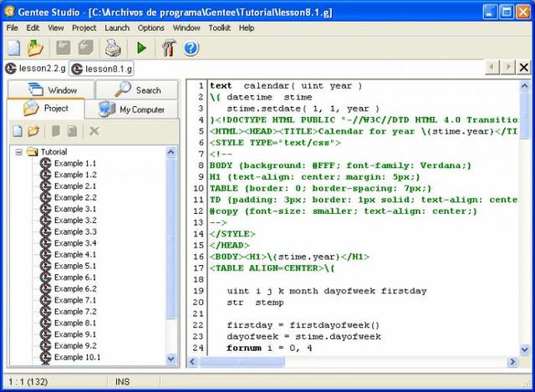Viewport: 535px width, 392px height.
Task: Click the project tree scroll-down arrow
Action: pyautogui.click(x=171, y=359)
